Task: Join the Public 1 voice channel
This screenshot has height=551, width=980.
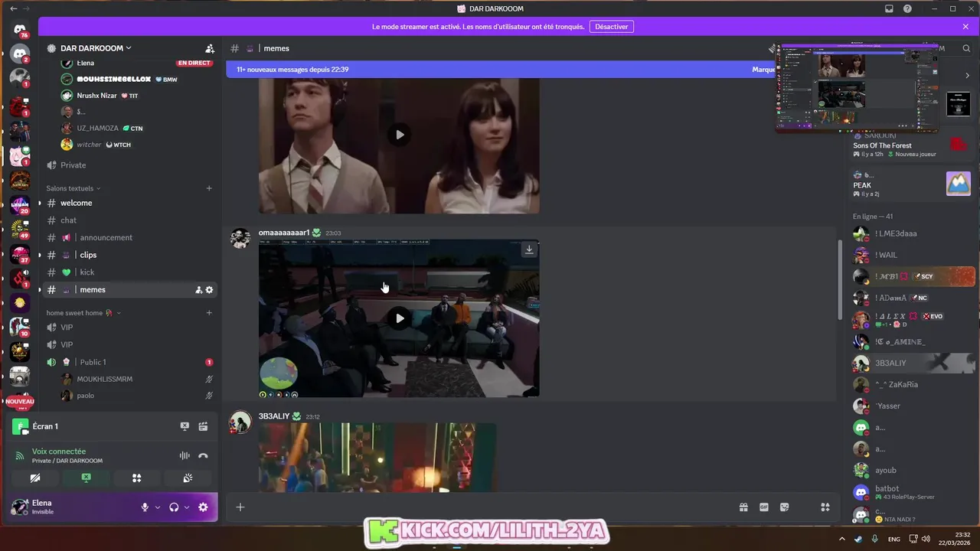Action: [128, 362]
